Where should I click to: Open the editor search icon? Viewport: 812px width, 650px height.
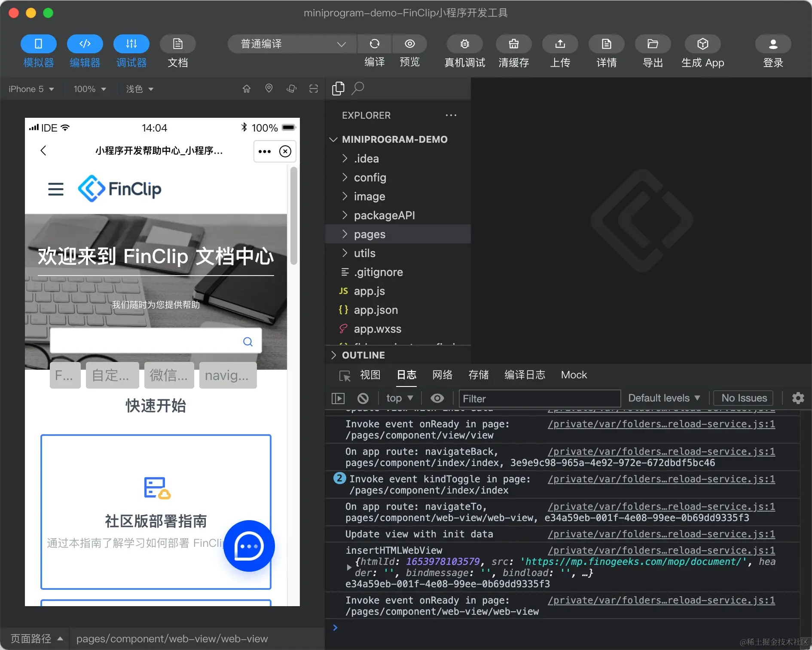tap(358, 88)
